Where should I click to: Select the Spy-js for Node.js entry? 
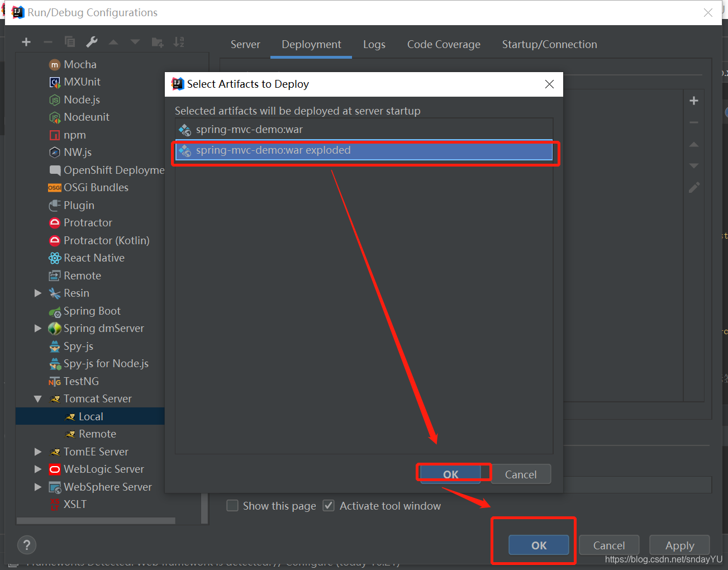(x=106, y=363)
